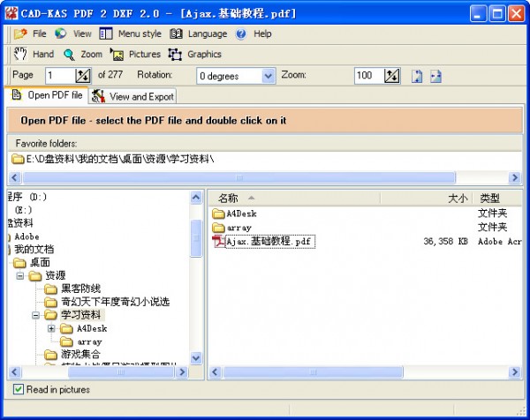Click the Help question mark icon
Screen dimensions: 530x420
(x=241, y=34)
